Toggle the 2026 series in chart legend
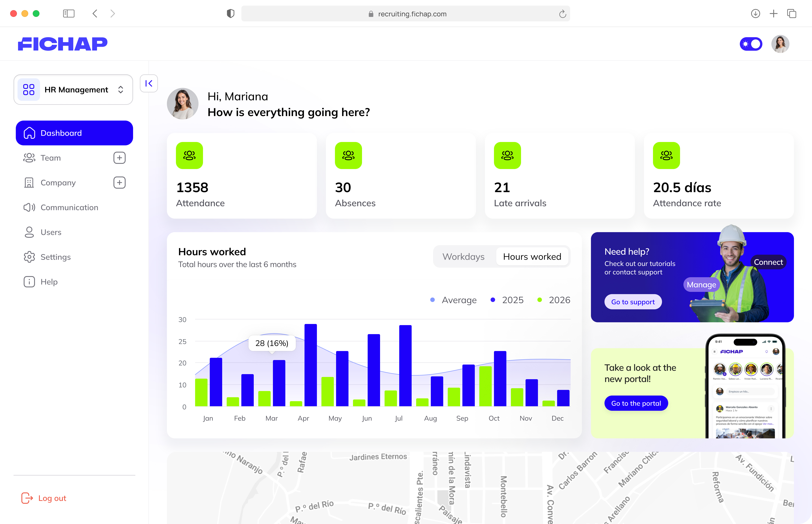Screen dimensions: 812x524 coord(554,300)
